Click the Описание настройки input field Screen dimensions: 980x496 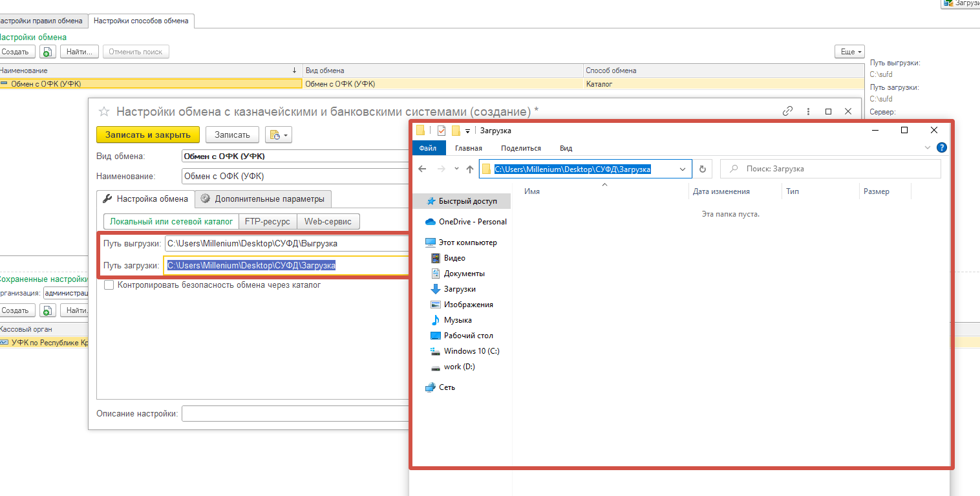point(295,413)
